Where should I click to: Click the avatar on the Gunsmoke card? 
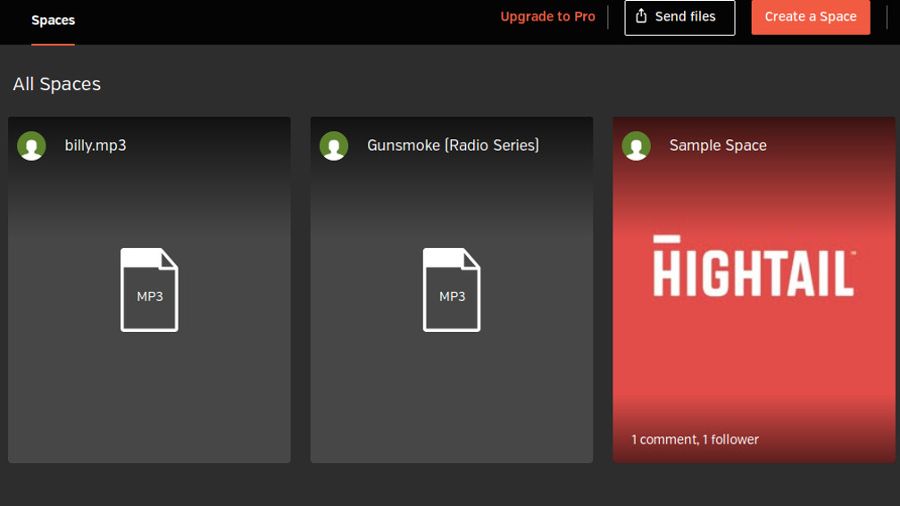point(334,146)
